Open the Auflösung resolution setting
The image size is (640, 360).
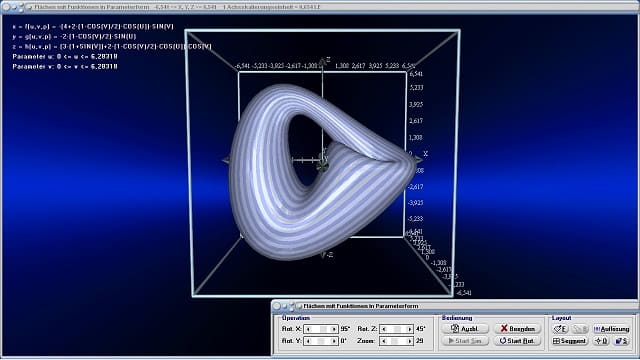coord(611,329)
